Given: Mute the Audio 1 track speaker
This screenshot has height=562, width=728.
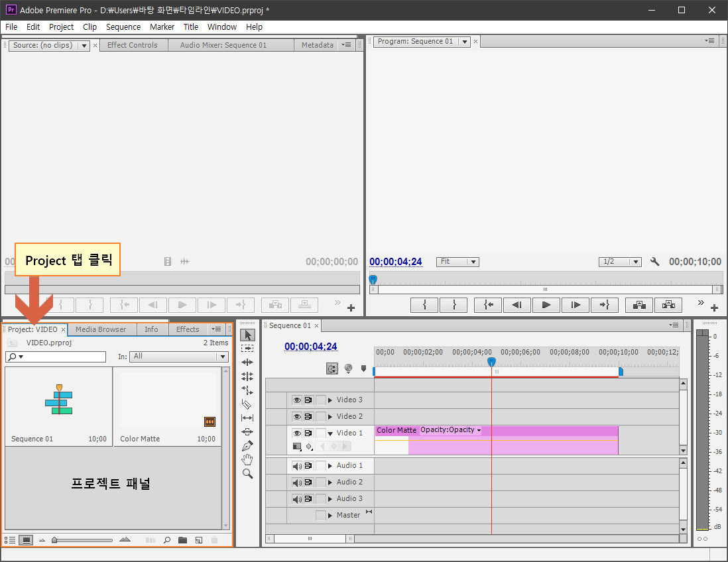Looking at the screenshot, I should pos(297,466).
